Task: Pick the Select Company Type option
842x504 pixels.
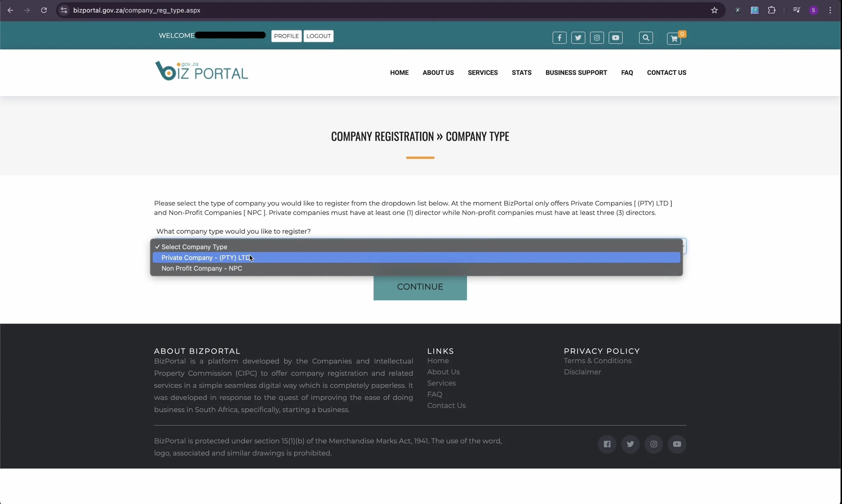Action: pos(194,247)
